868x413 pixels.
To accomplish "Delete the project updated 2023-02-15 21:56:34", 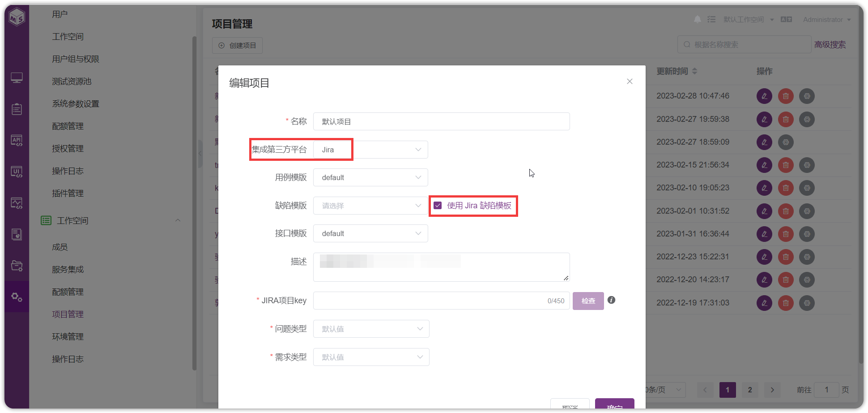I will (786, 165).
